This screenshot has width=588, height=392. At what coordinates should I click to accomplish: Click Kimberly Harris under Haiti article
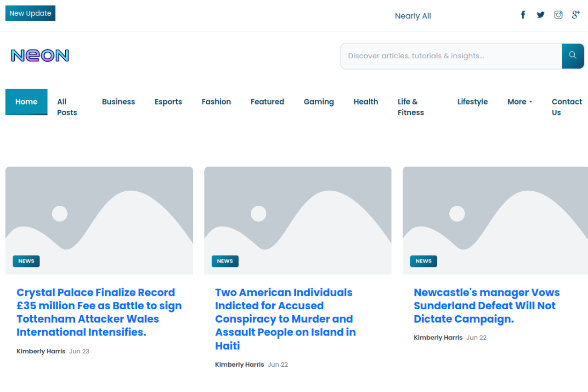(x=239, y=364)
